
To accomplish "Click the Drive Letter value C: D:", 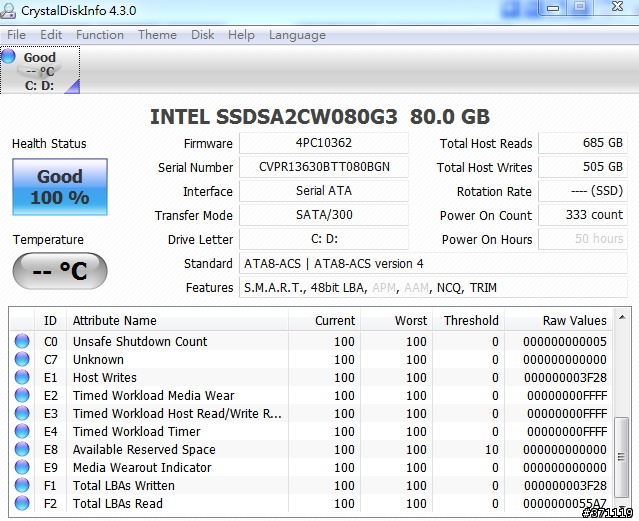I will [324, 239].
